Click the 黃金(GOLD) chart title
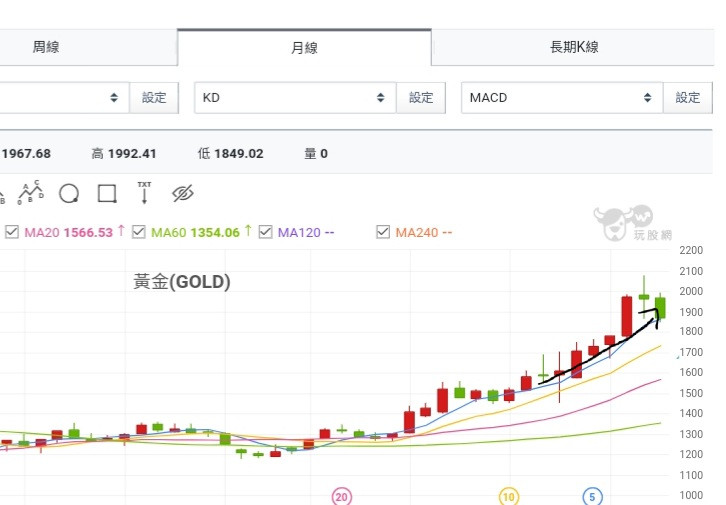The height and width of the screenshot is (505, 726). coord(182,281)
